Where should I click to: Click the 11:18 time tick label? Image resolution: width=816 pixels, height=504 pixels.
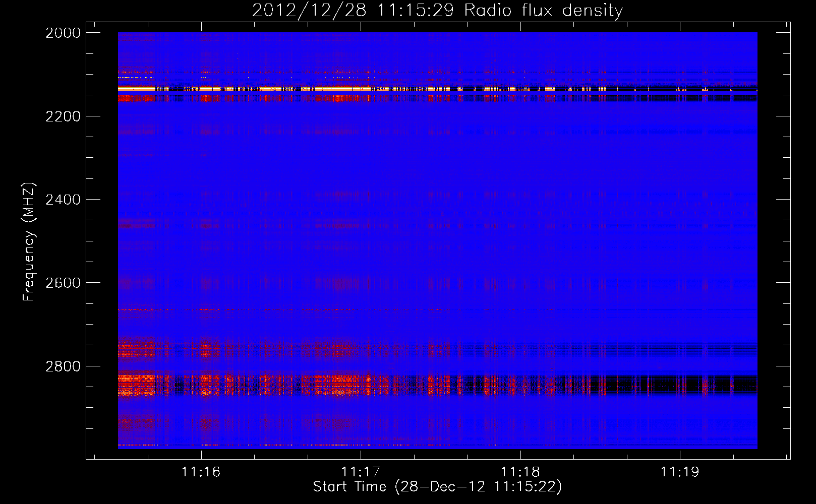(520, 472)
